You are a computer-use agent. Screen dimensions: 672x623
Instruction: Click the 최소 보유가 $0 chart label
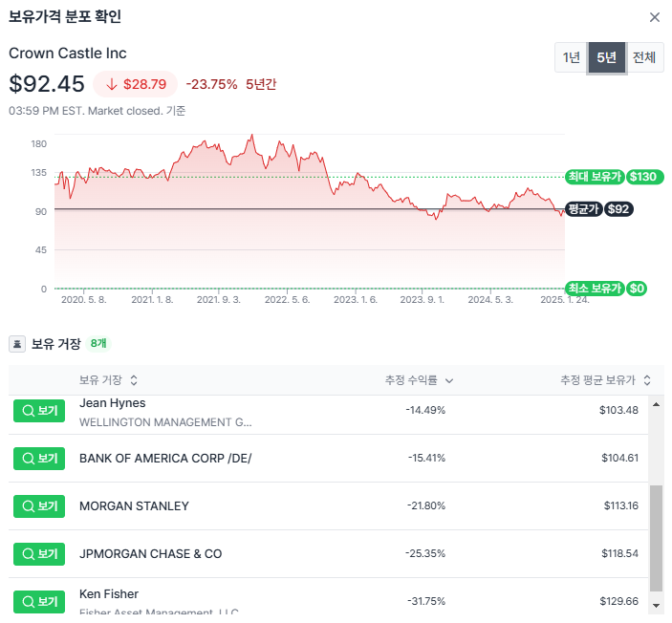point(606,289)
